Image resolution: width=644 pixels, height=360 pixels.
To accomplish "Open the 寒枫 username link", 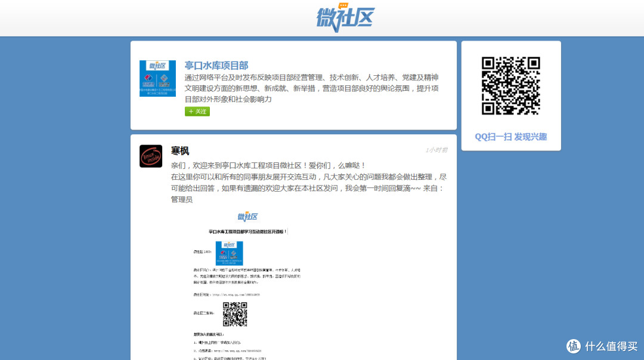I will click(180, 151).
